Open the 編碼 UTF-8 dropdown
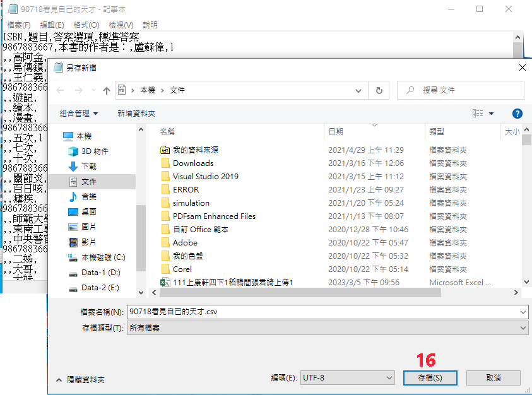This screenshot has width=532, height=395. click(x=348, y=378)
